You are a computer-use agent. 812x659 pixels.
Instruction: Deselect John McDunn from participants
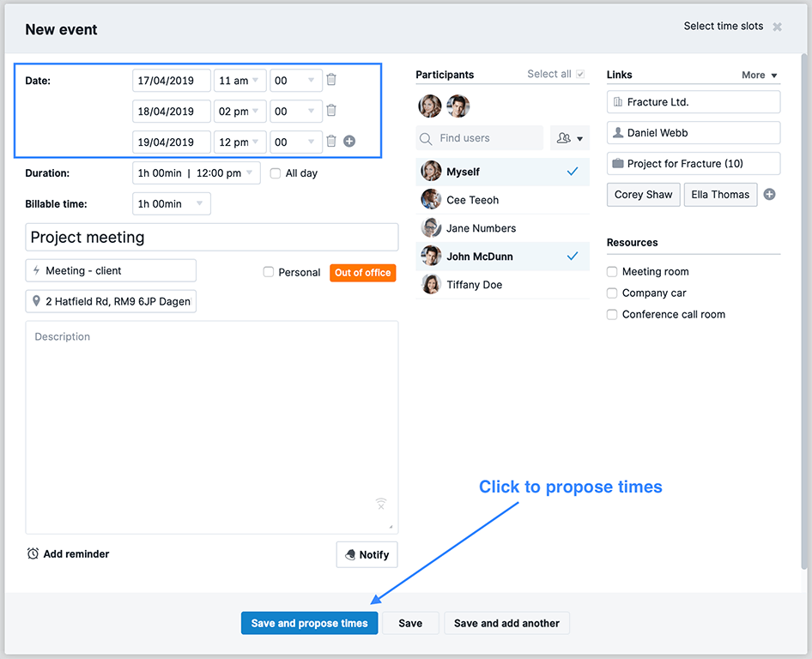pyautogui.click(x=502, y=257)
